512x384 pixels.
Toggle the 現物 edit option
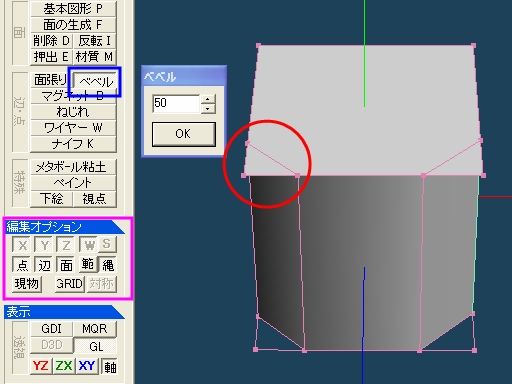point(27,284)
